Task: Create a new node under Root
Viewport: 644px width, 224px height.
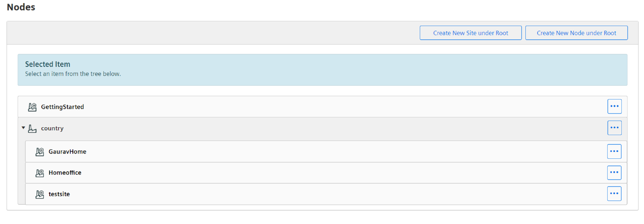Action: tap(576, 33)
